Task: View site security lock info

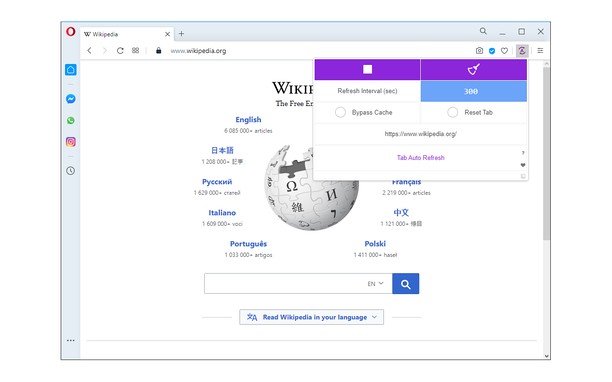Action: 158,51
